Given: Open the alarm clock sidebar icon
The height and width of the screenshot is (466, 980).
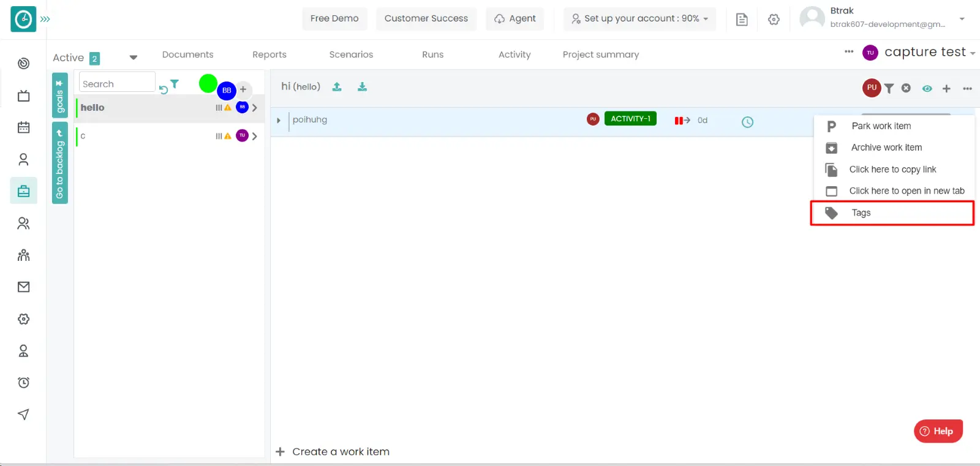Looking at the screenshot, I should (23, 383).
